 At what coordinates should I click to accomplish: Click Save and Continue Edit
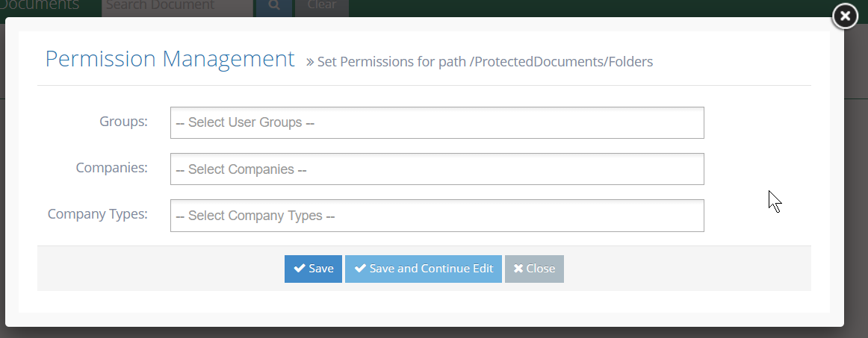(x=424, y=269)
